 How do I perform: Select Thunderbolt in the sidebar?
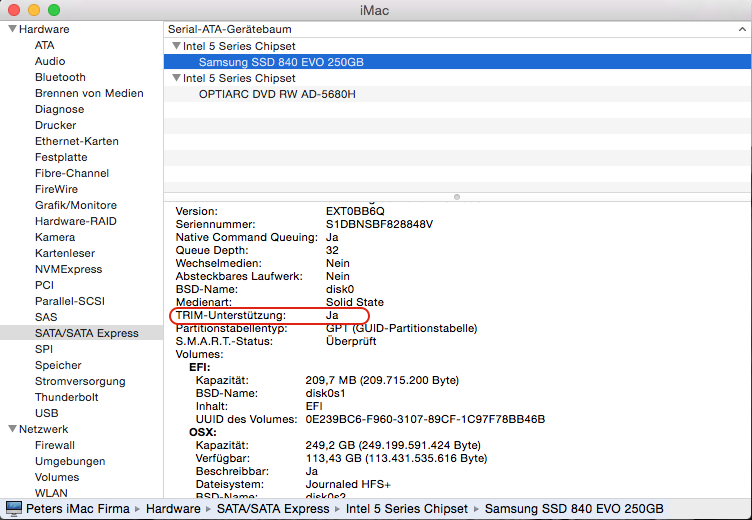67,397
